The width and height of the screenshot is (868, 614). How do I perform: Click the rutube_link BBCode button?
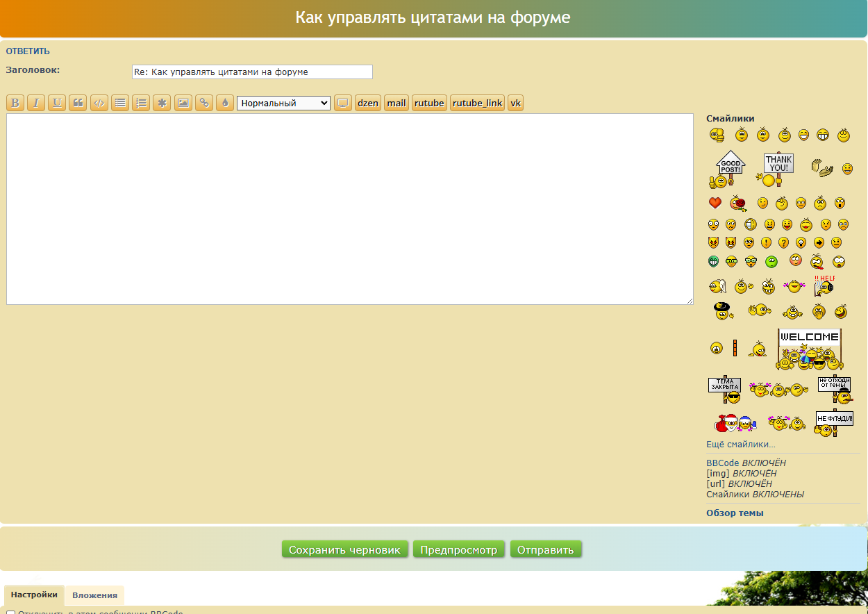pos(477,103)
